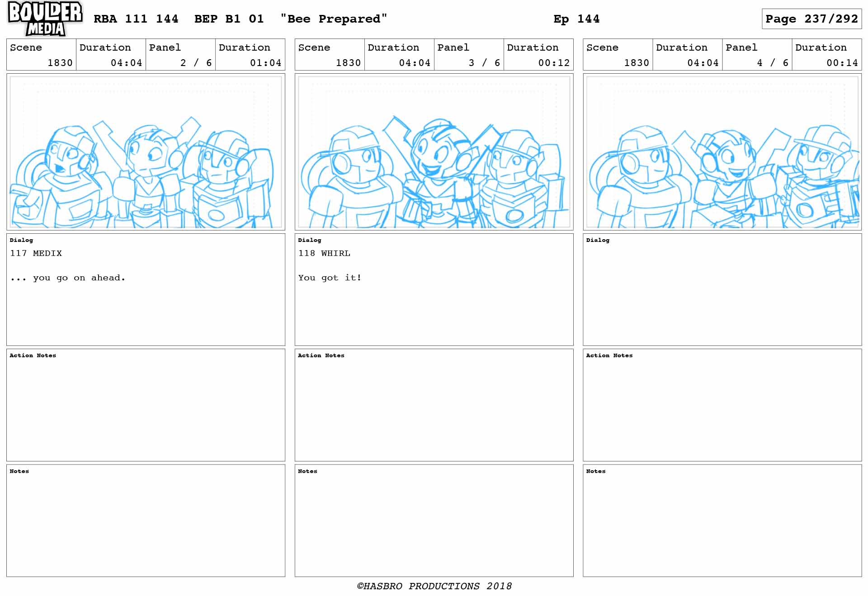
Task: Click the Notes box under panel 4
Action: [x=722, y=520]
